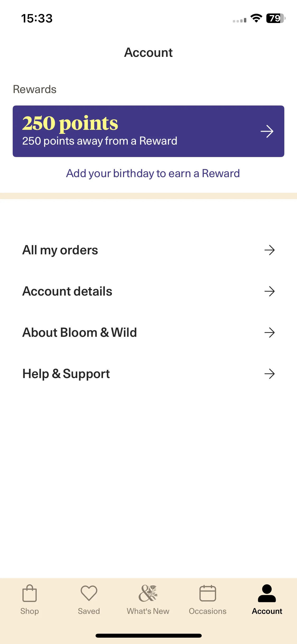
Task: Tap the home indicator bar
Action: pyautogui.click(x=148, y=636)
